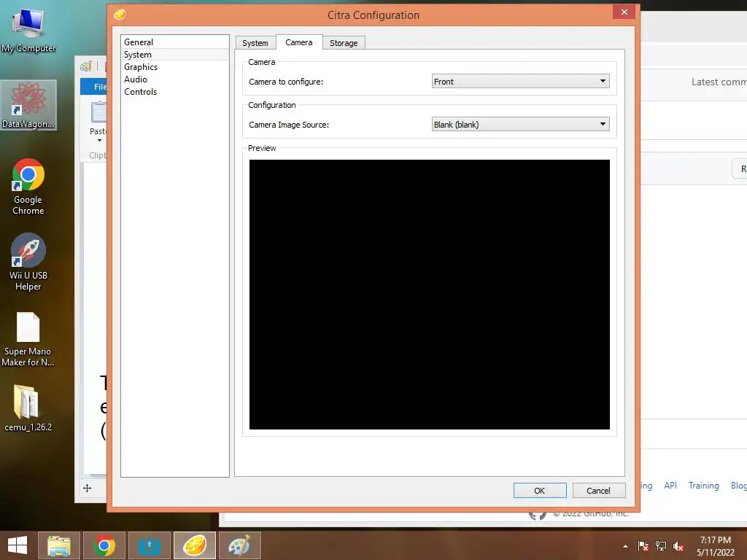The image size is (747, 560).
Task: Click the muted volume tray icon
Action: (678, 546)
